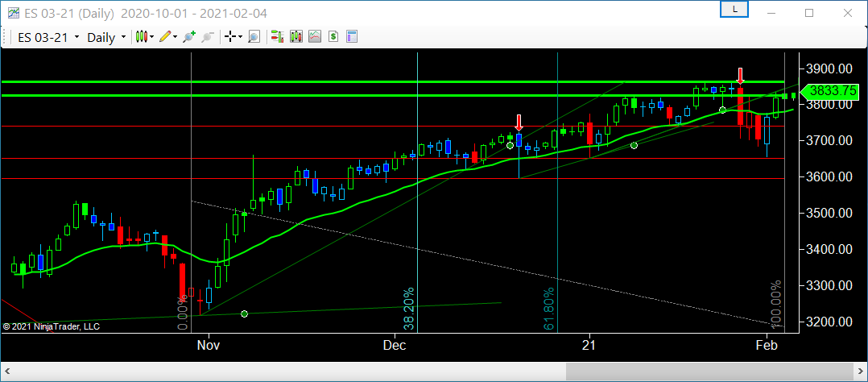
Task: Click the horizontal scrollbar thumb
Action: 709,370
